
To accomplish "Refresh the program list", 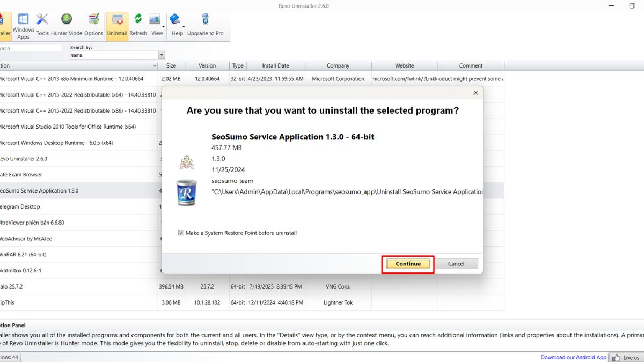I will point(138,26).
